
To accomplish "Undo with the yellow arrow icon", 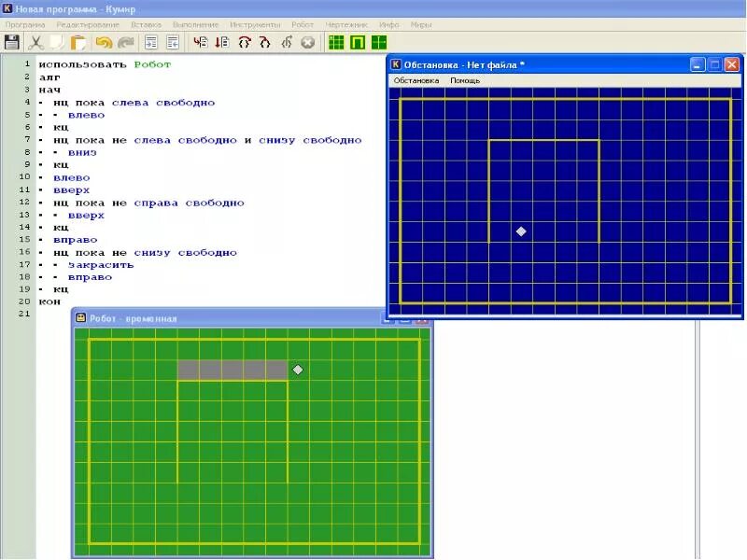I will (x=104, y=42).
